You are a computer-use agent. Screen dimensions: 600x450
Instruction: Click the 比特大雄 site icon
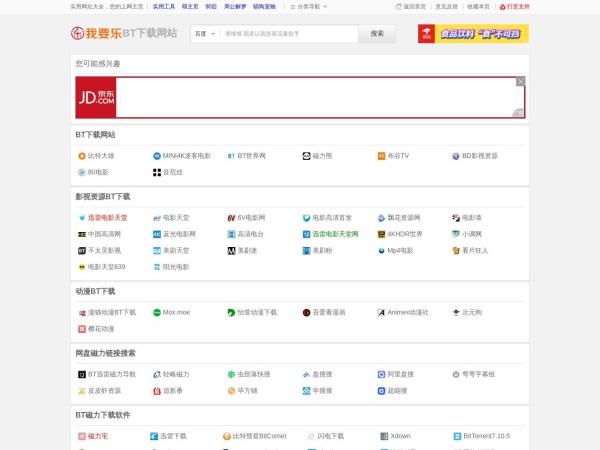tap(82, 156)
